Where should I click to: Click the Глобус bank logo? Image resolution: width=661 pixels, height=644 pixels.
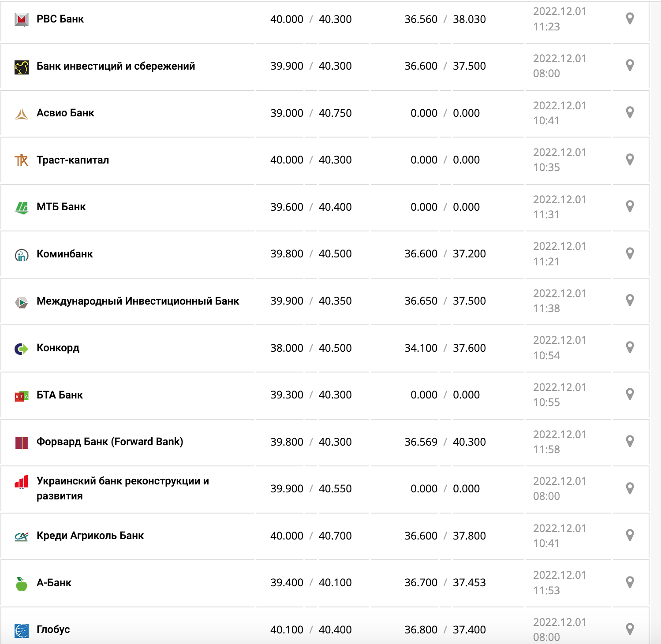(22, 630)
